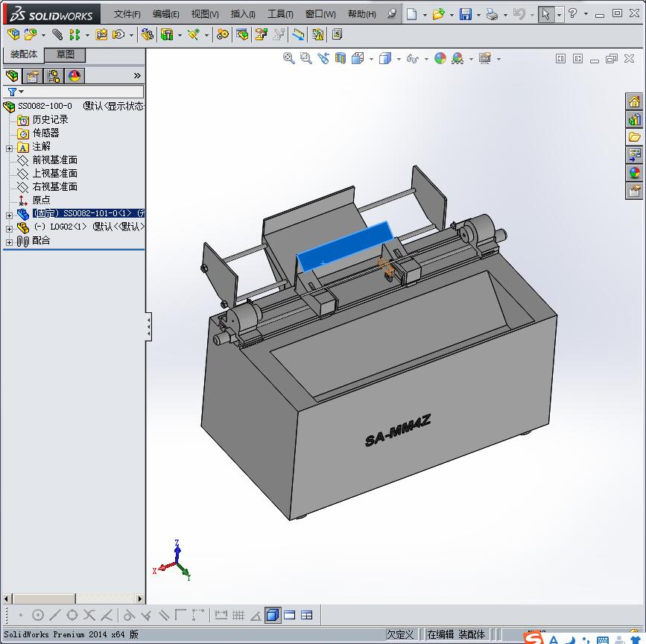Open the 帮助(H) menu
This screenshot has height=644, width=646.
pyautogui.click(x=361, y=14)
